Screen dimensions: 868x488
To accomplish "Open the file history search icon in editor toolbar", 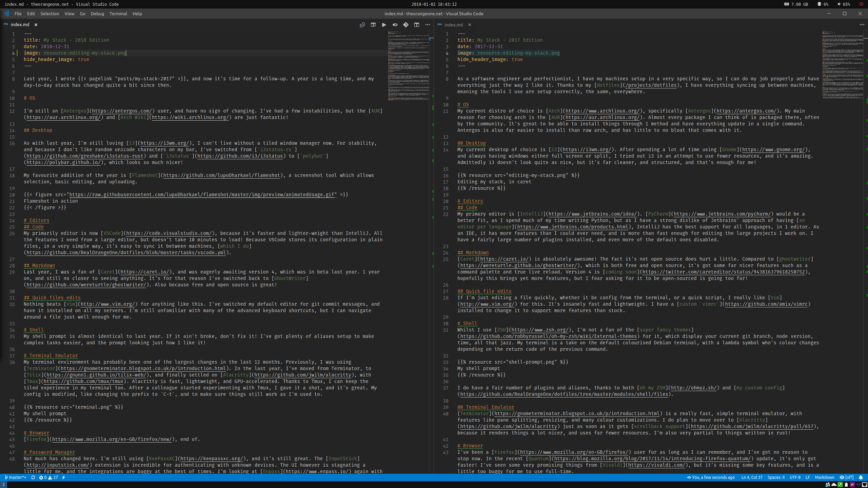I will tap(362, 25).
